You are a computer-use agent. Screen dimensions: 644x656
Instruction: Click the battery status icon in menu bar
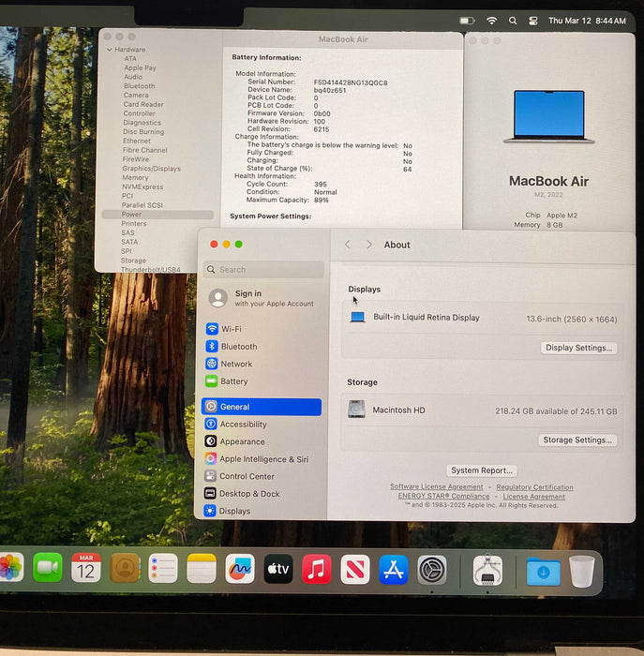(467, 21)
